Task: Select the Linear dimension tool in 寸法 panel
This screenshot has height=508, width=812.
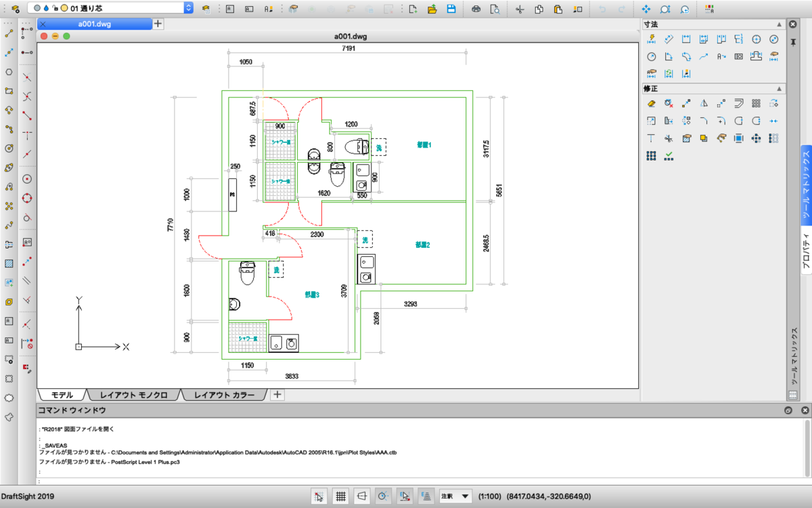Action: pyautogui.click(x=686, y=39)
